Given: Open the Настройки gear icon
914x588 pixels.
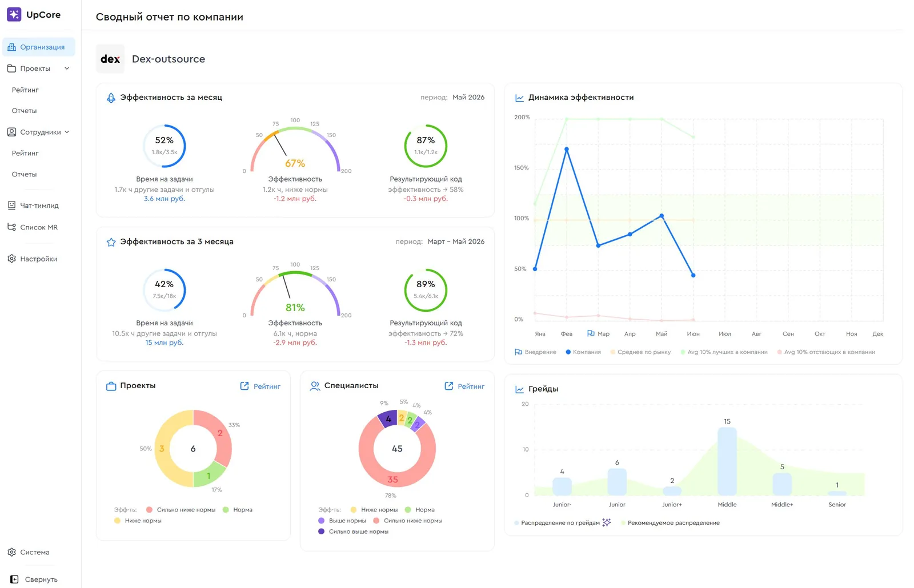Looking at the screenshot, I should (x=11, y=259).
